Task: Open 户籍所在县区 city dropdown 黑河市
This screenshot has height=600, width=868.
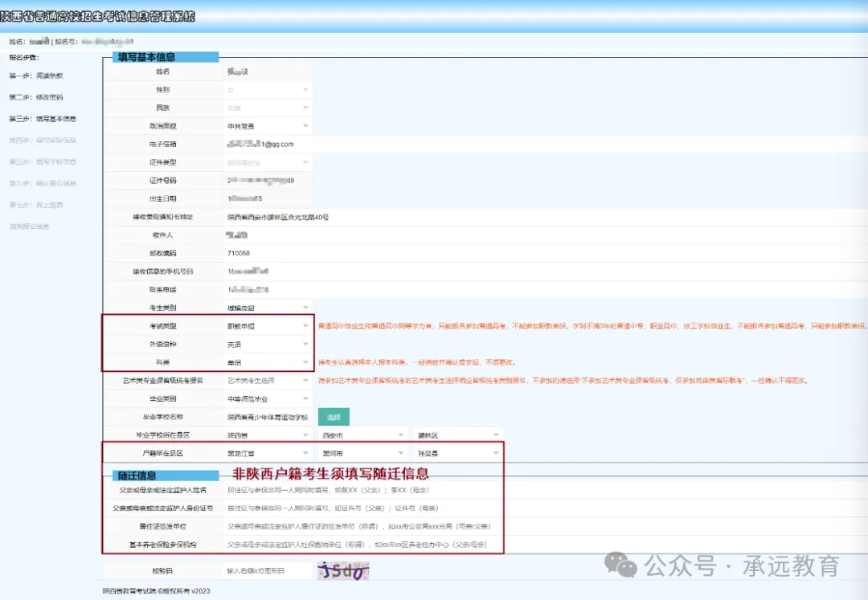Action: coord(363,454)
